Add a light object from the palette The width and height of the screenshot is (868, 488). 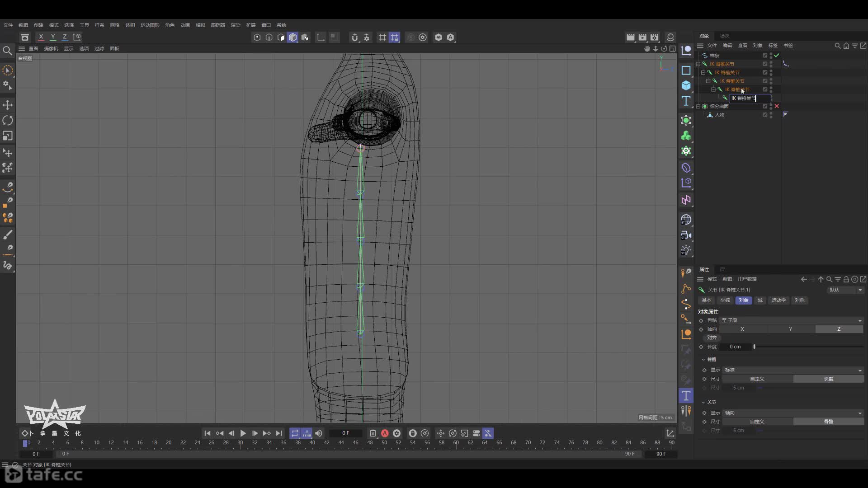(686, 250)
